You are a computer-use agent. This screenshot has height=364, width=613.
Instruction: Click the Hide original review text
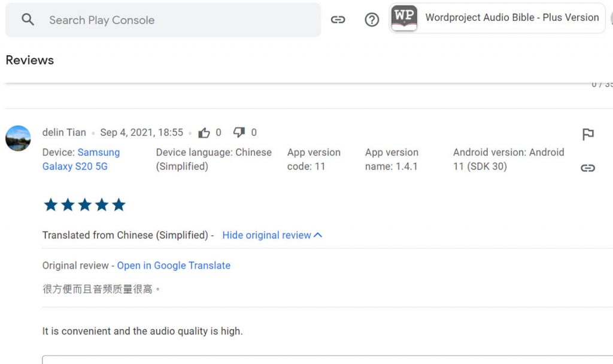tap(266, 235)
